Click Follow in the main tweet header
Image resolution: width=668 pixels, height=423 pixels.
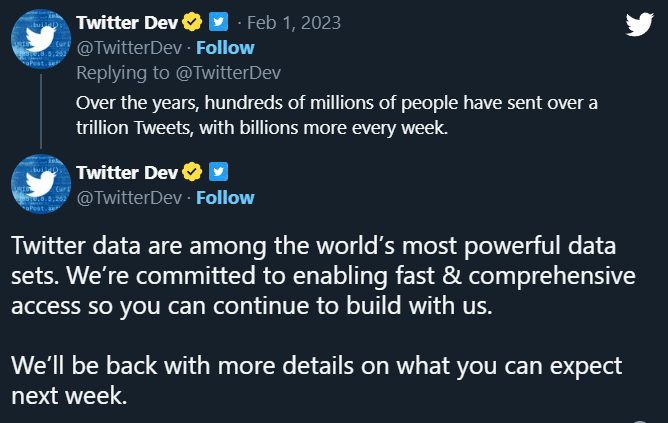[225, 198]
